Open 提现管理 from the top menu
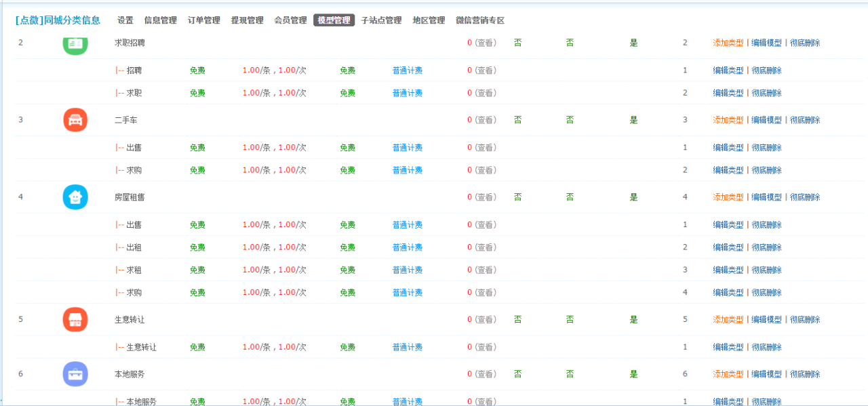 [247, 20]
